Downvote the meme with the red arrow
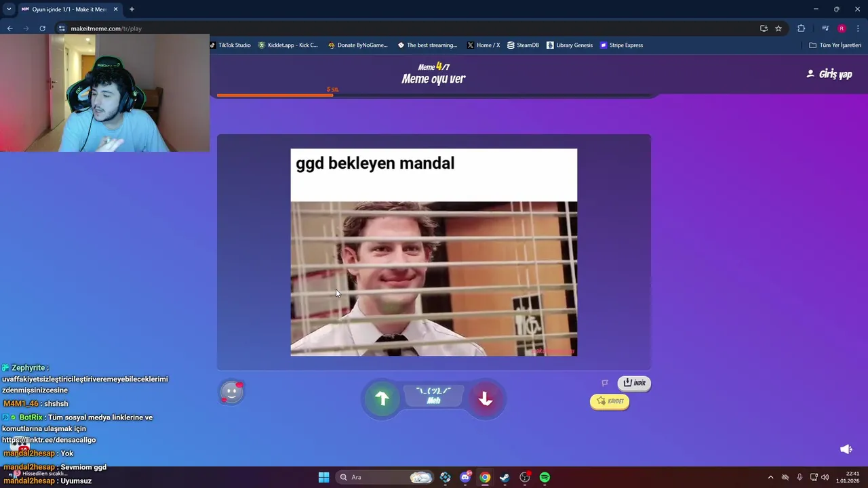This screenshot has height=488, width=868. point(486,399)
